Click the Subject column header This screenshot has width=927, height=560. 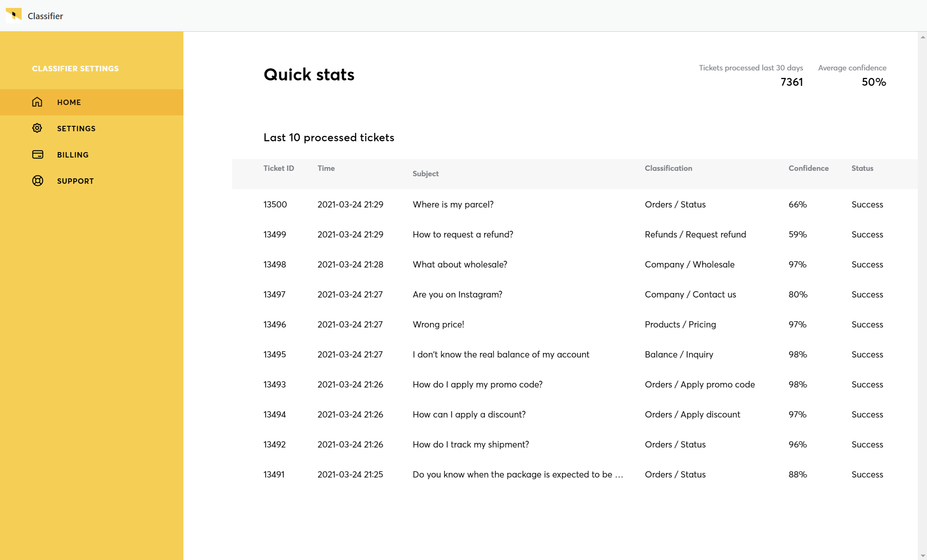pyautogui.click(x=426, y=174)
